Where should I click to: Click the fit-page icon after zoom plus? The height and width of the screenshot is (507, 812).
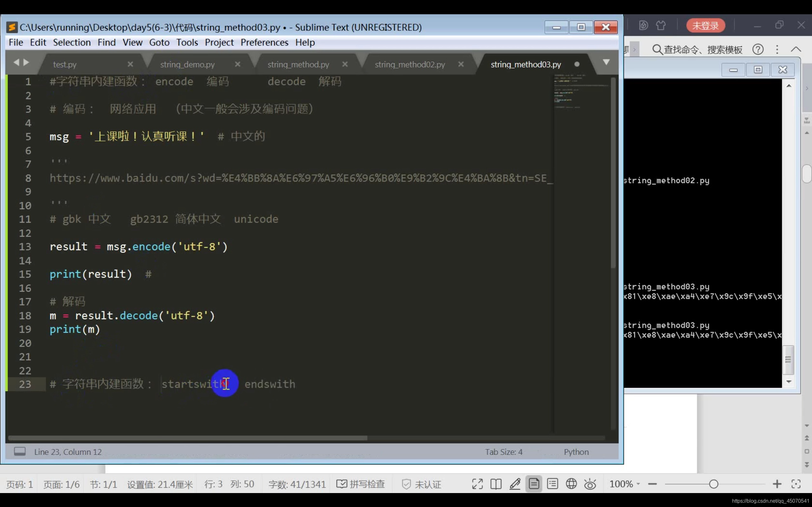(x=796, y=484)
